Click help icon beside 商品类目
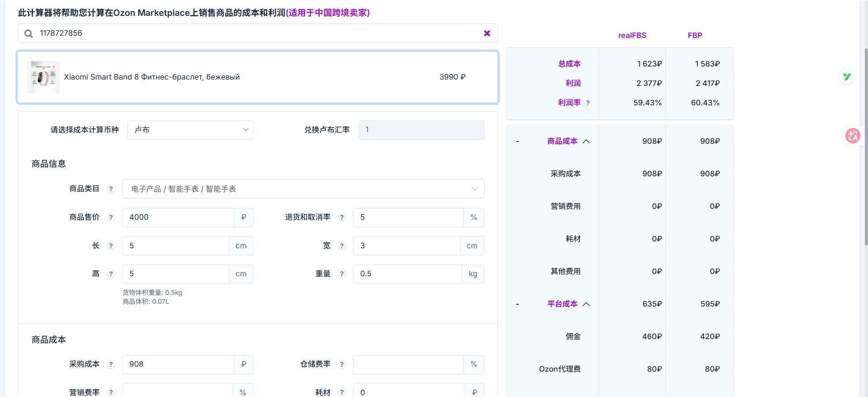Screen dimensions: 868x397 [111, 189]
